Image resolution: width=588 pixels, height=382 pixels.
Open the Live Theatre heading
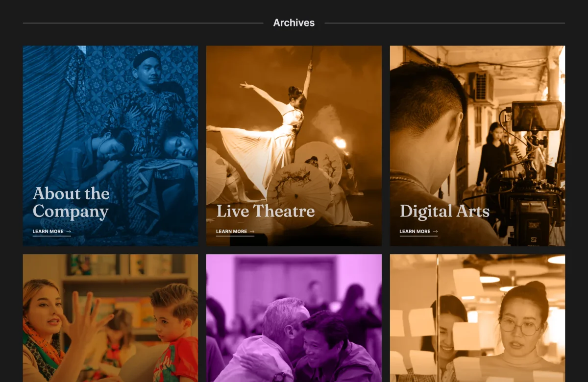click(x=266, y=212)
